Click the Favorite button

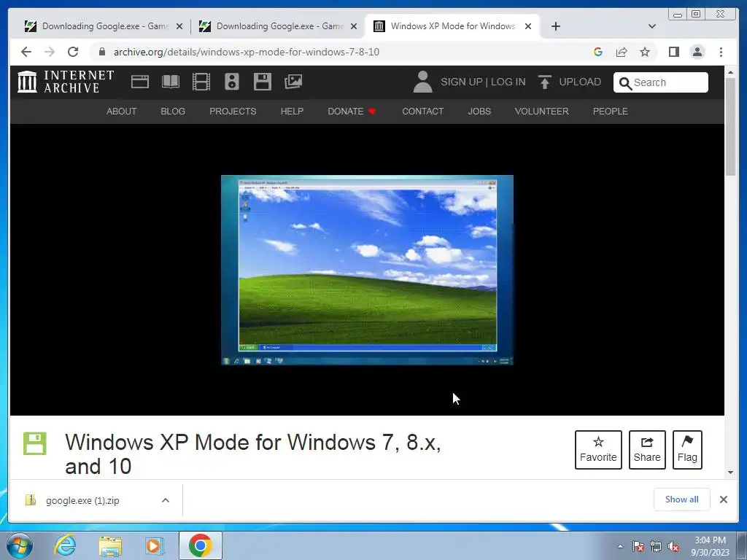click(598, 450)
